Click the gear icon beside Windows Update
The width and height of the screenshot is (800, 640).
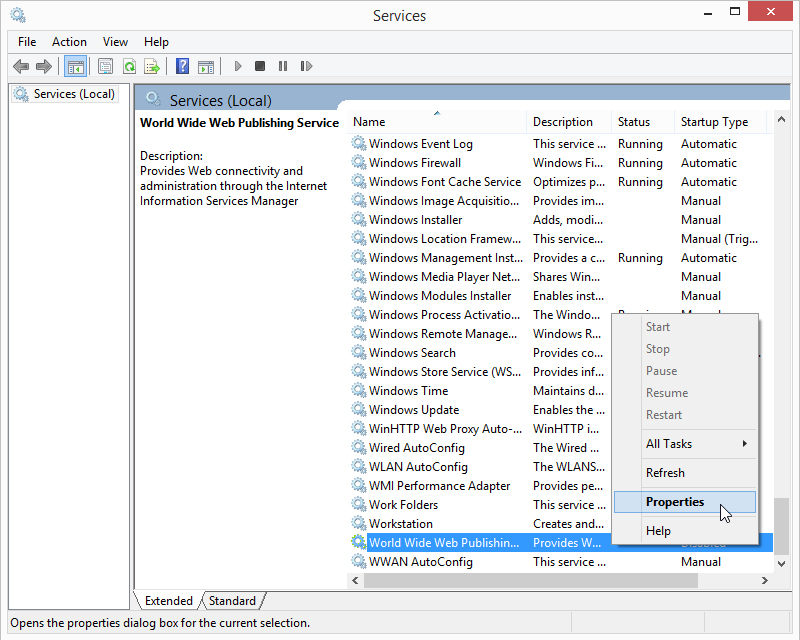[359, 409]
